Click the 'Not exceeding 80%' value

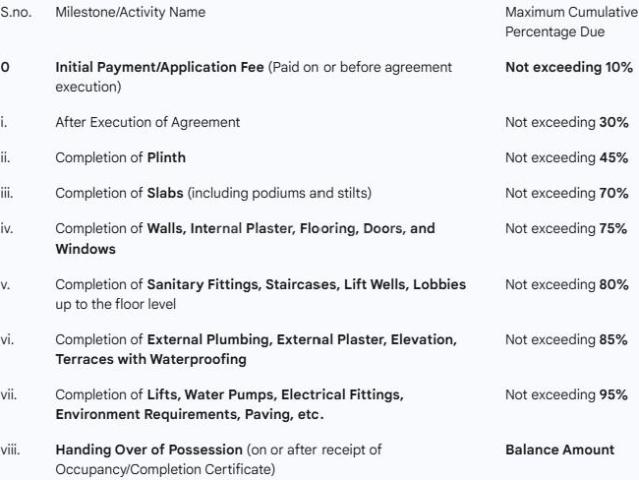pyautogui.click(x=566, y=285)
